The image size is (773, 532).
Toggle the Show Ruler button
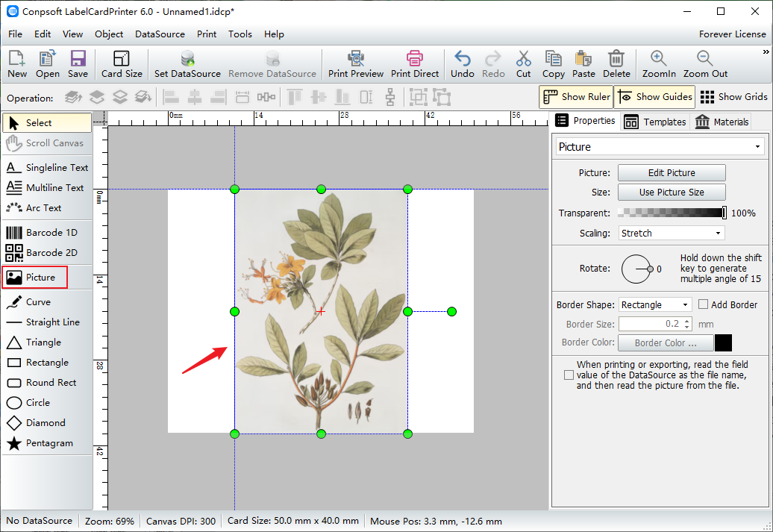pyautogui.click(x=576, y=97)
